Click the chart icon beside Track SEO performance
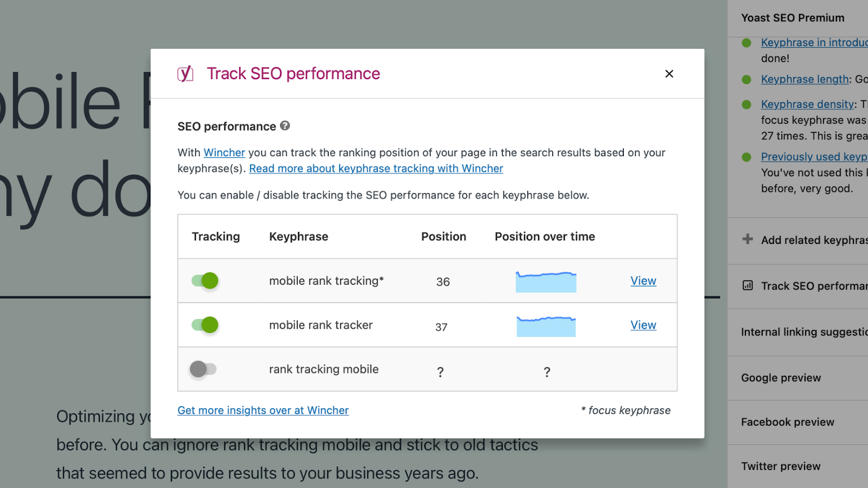The image size is (868, 488). (748, 286)
